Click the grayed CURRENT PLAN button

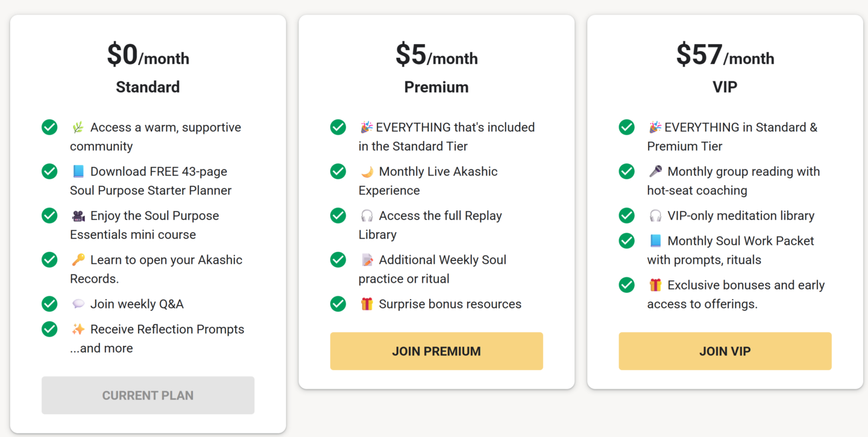click(148, 395)
